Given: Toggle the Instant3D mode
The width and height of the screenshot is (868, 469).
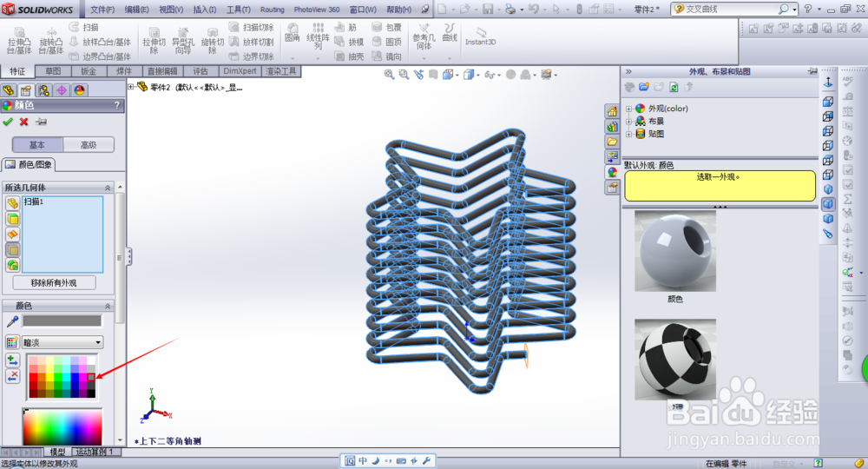Looking at the screenshot, I should pyautogui.click(x=480, y=36).
